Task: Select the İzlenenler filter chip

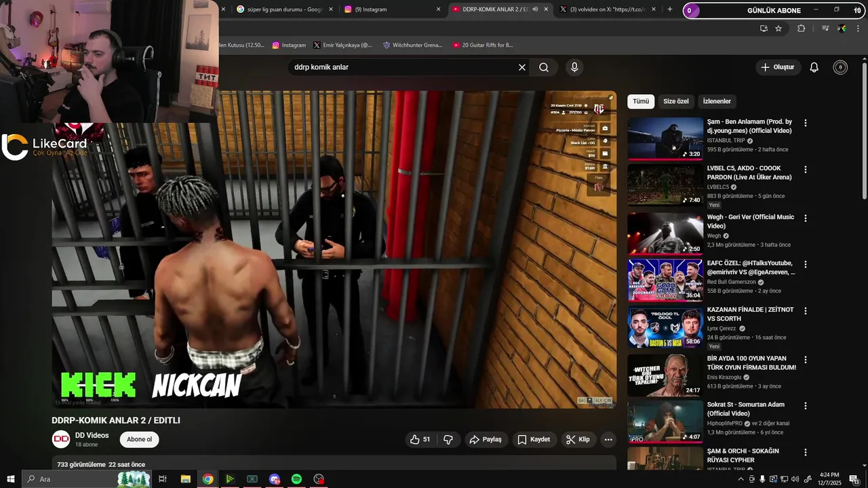Action: [717, 102]
